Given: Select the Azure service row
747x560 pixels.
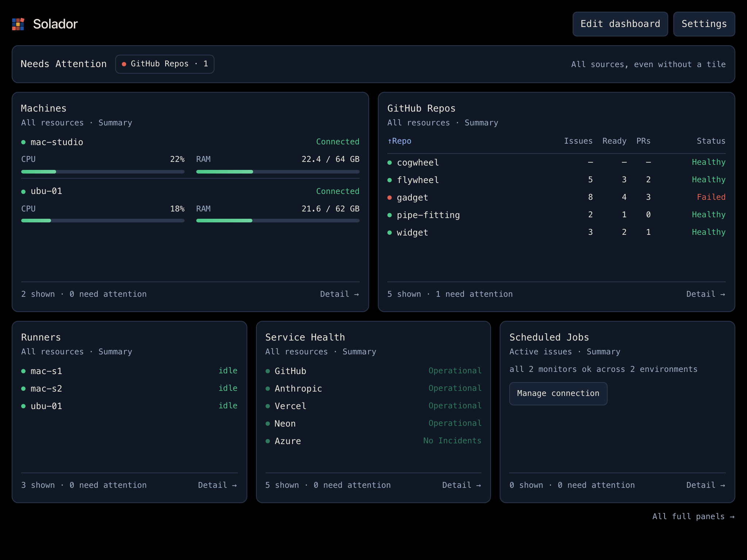Looking at the screenshot, I should [x=373, y=441].
